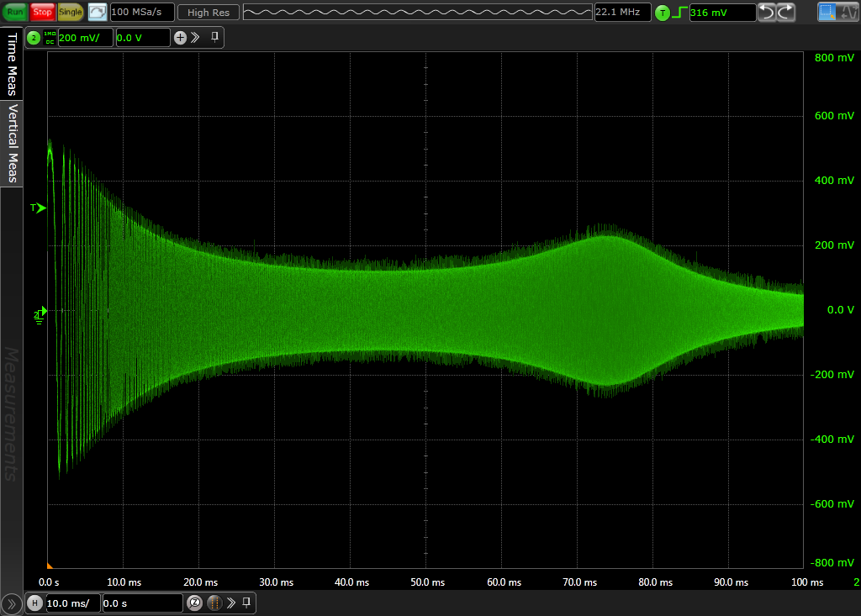This screenshot has height=616, width=861.
Task: Click the 1MΩ DC coupling indicator
Action: [x=50, y=38]
